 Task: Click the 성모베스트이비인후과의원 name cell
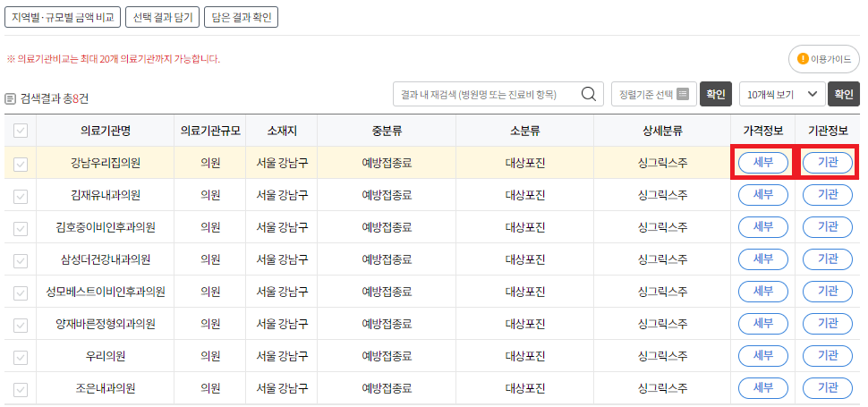tap(106, 292)
